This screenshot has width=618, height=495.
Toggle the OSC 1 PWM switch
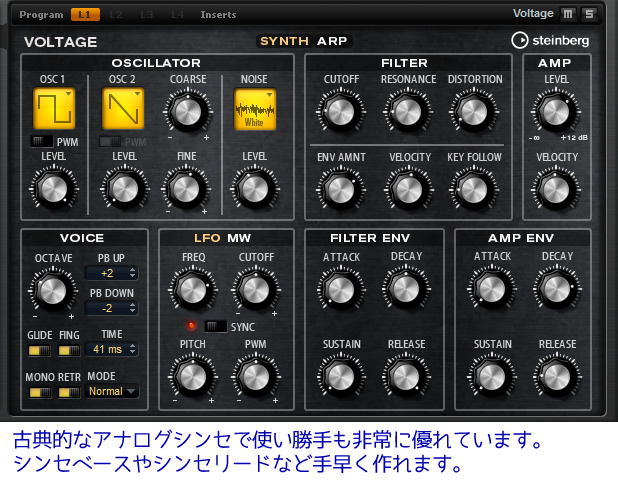(x=42, y=141)
